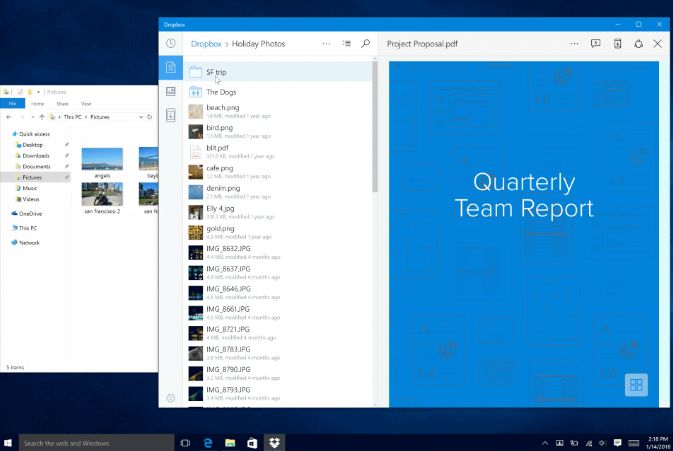Select IMG_8721.JPG in file list
673x451 pixels.
278,333
